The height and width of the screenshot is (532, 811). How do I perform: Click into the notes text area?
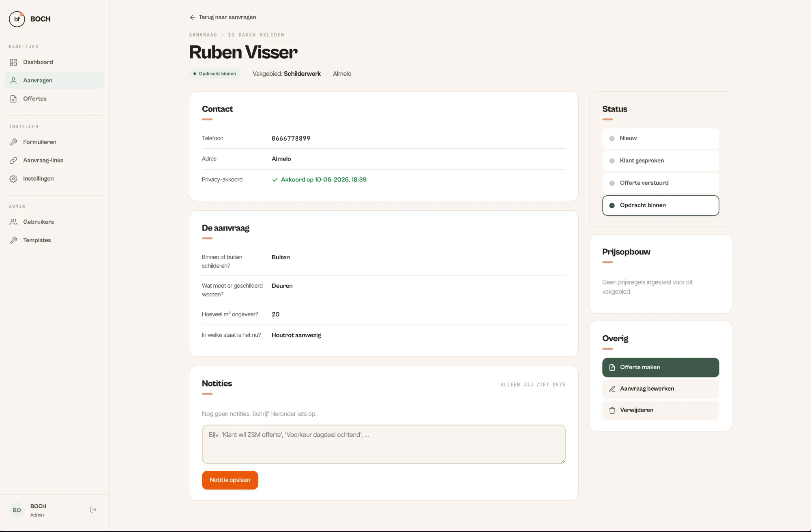point(384,444)
